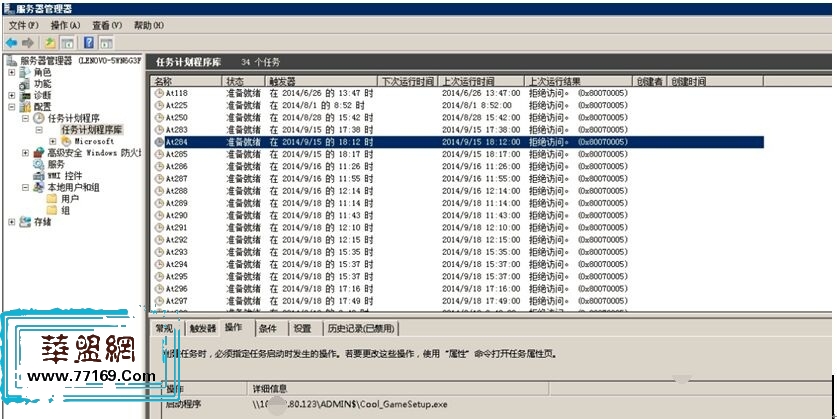Viewport: 837px width, 419px height.
Task: Click the Forward arrow toolbar icon
Action: pyautogui.click(x=28, y=43)
